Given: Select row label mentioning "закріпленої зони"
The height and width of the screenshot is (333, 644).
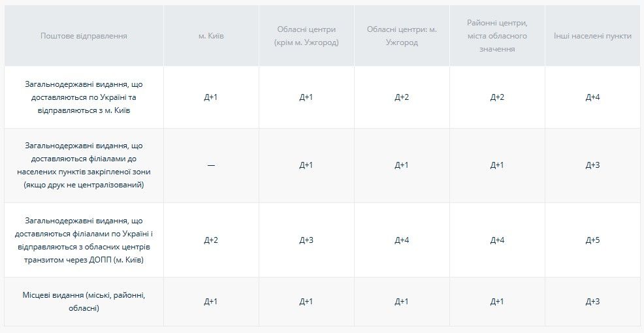Looking at the screenshot, I should click(84, 165).
